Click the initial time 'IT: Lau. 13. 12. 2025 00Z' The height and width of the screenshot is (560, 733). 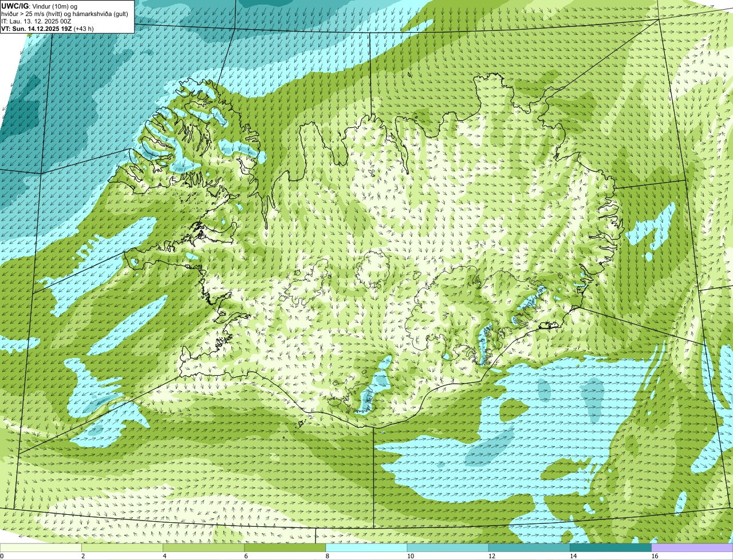(x=36, y=21)
